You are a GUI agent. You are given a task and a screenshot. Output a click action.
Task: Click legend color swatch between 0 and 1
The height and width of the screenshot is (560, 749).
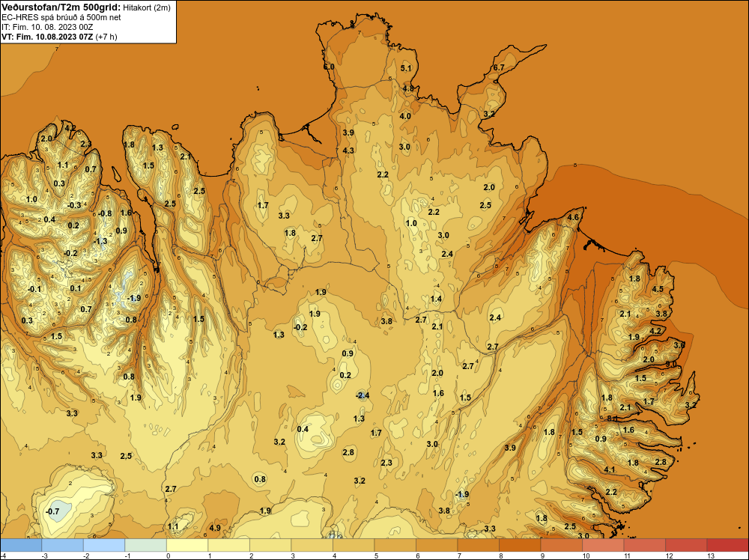(x=187, y=545)
